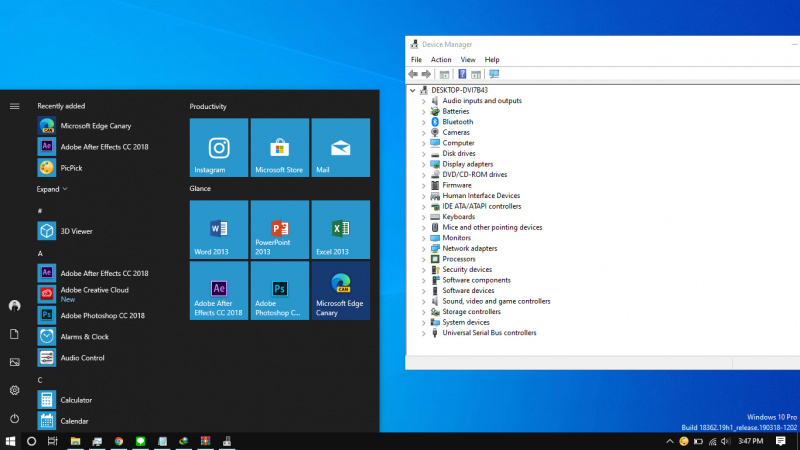Click the user account avatar in Start sidebar
Screen dimensions: 800x450
(x=14, y=306)
